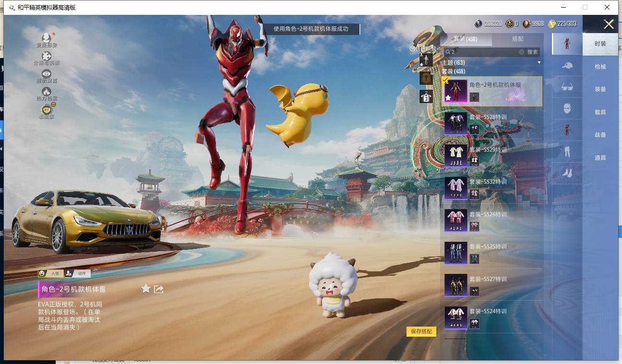This screenshot has width=622, height=364.
Task: Click the search field containing 2
Action: pyautogui.click(x=484, y=52)
